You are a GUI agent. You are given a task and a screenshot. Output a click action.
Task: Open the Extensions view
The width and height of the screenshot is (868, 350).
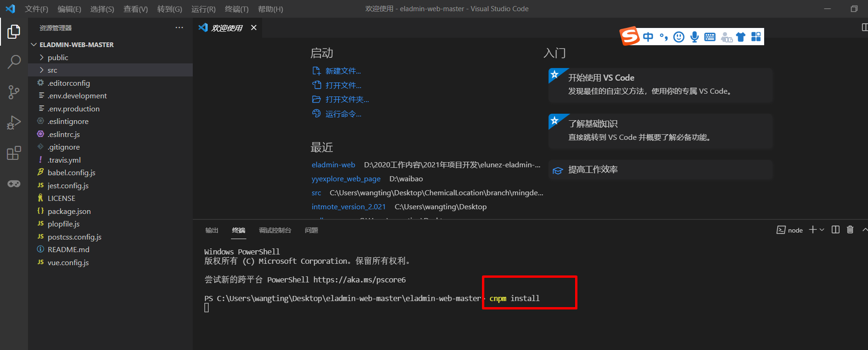(x=14, y=153)
